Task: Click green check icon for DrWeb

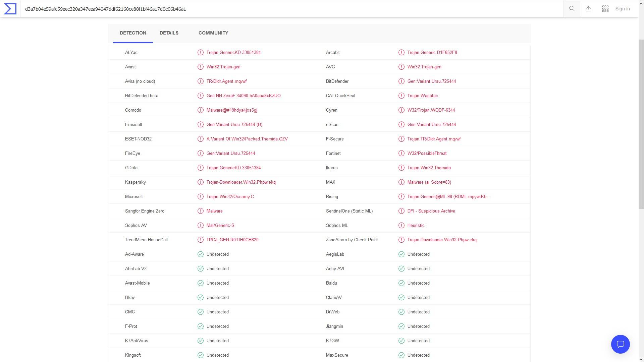Action: click(x=401, y=312)
